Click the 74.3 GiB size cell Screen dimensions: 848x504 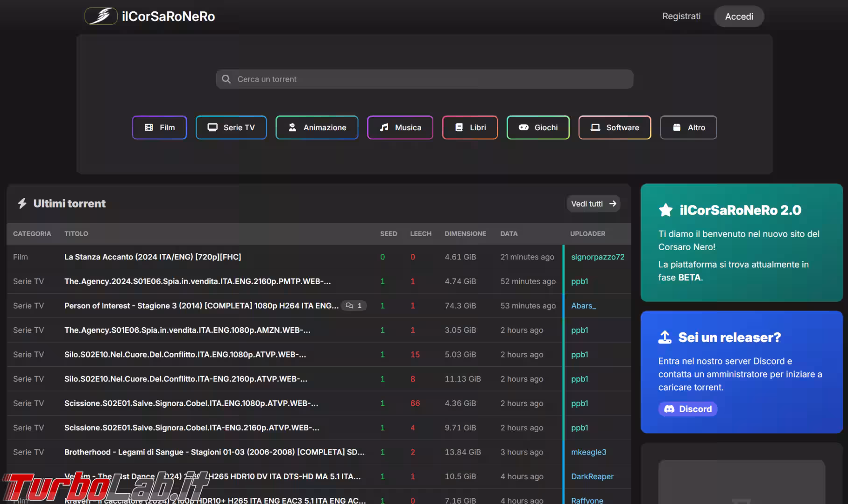click(460, 306)
